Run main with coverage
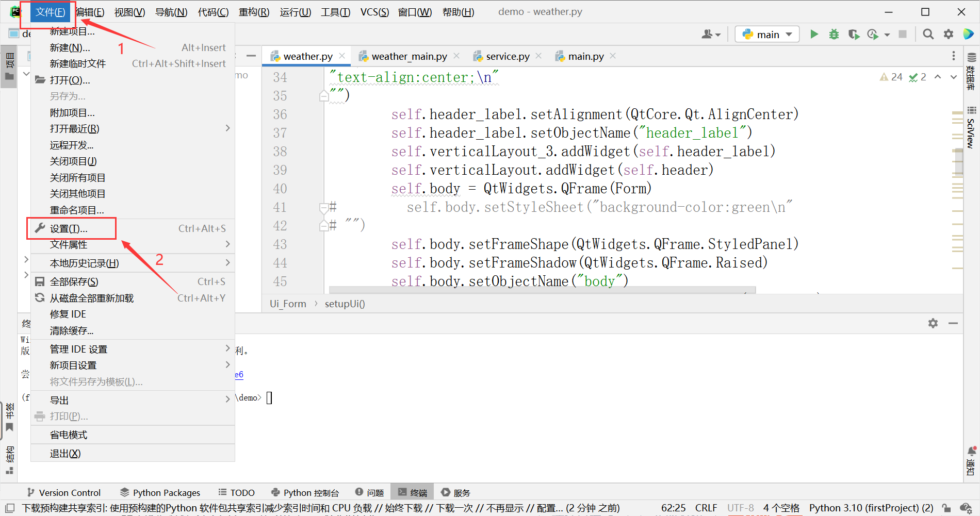Viewport: 980px width, 516px height. (x=854, y=34)
